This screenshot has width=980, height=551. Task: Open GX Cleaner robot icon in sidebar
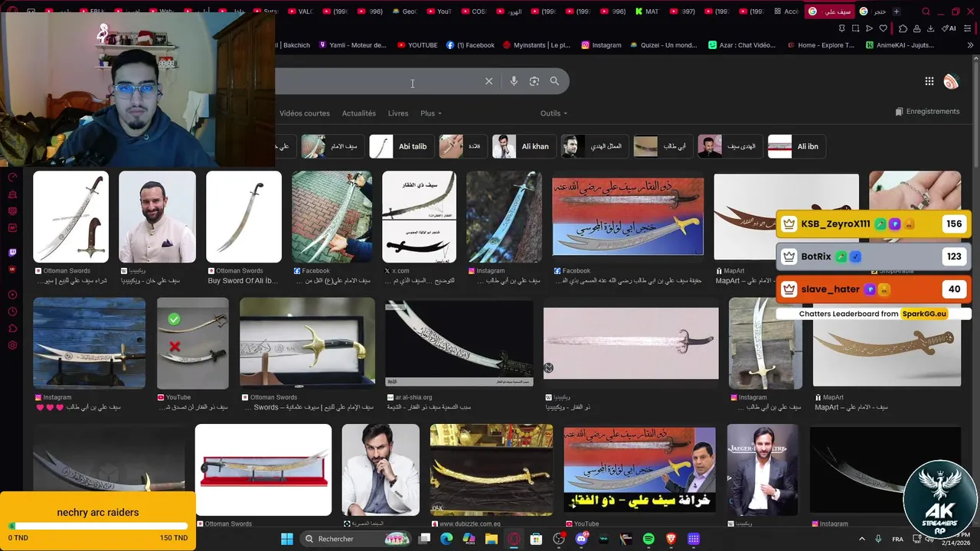12,194
